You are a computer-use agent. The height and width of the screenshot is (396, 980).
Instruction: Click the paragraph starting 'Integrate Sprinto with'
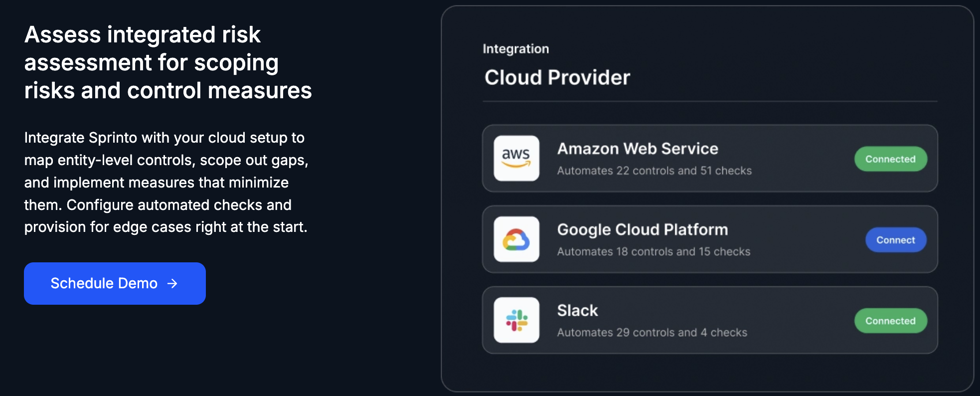(166, 182)
